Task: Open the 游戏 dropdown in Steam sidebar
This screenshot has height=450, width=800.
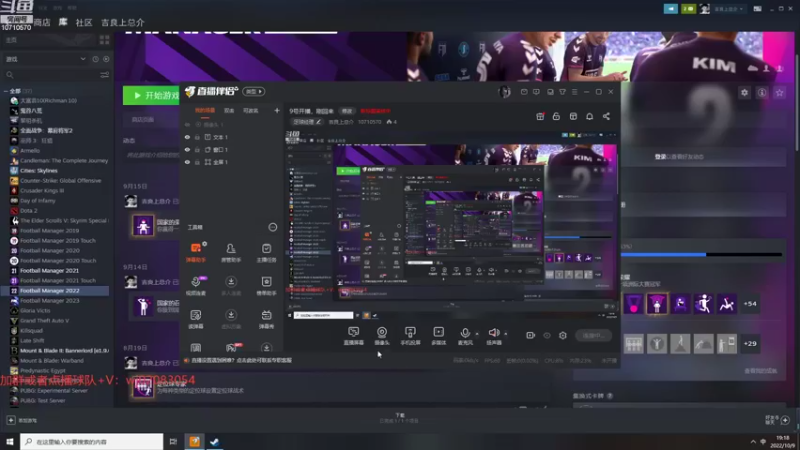Action: 45,59
